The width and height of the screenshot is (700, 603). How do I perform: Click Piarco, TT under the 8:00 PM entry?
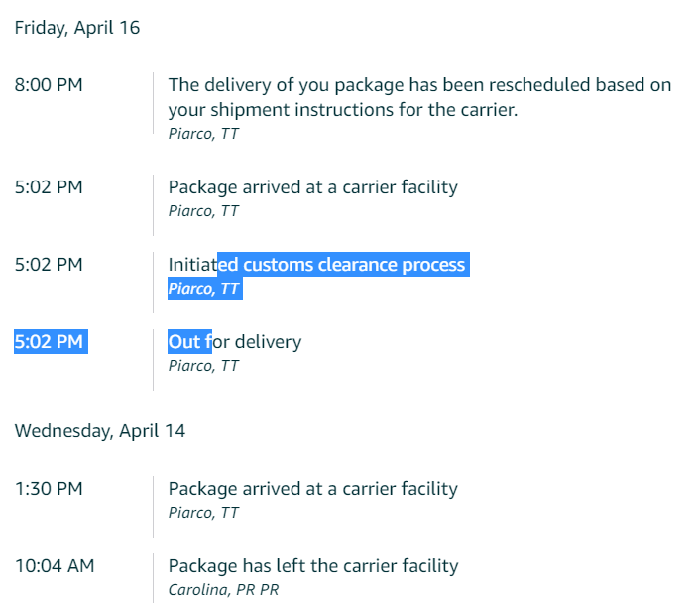point(203,134)
